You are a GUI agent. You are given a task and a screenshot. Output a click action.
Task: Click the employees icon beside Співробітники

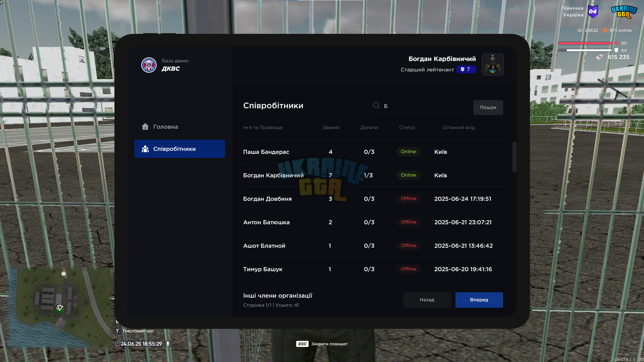coord(145,149)
